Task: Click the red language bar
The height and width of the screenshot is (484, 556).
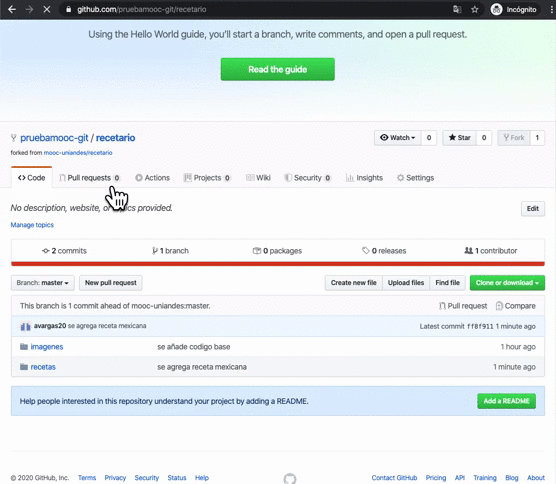Action: point(278,264)
